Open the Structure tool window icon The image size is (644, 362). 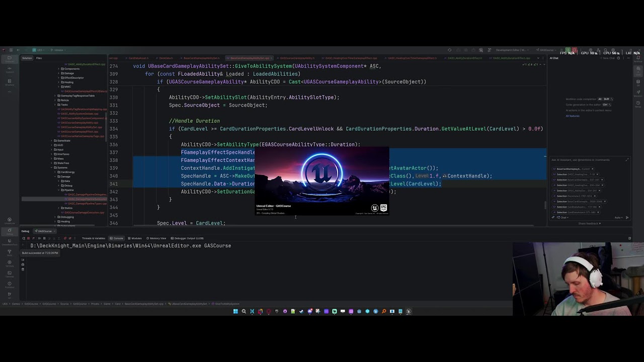point(10,82)
